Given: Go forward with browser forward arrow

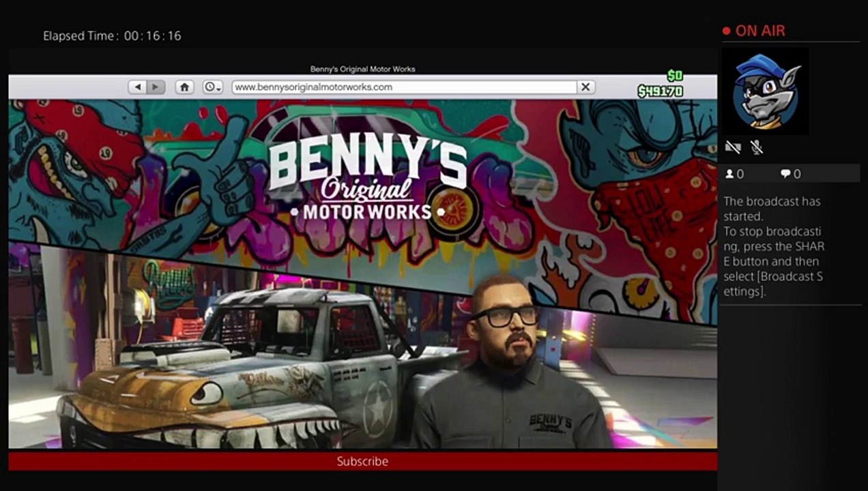Looking at the screenshot, I should click(x=156, y=87).
